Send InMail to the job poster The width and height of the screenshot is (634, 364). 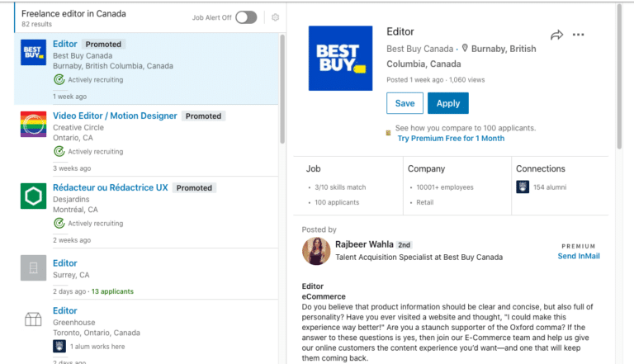point(579,256)
